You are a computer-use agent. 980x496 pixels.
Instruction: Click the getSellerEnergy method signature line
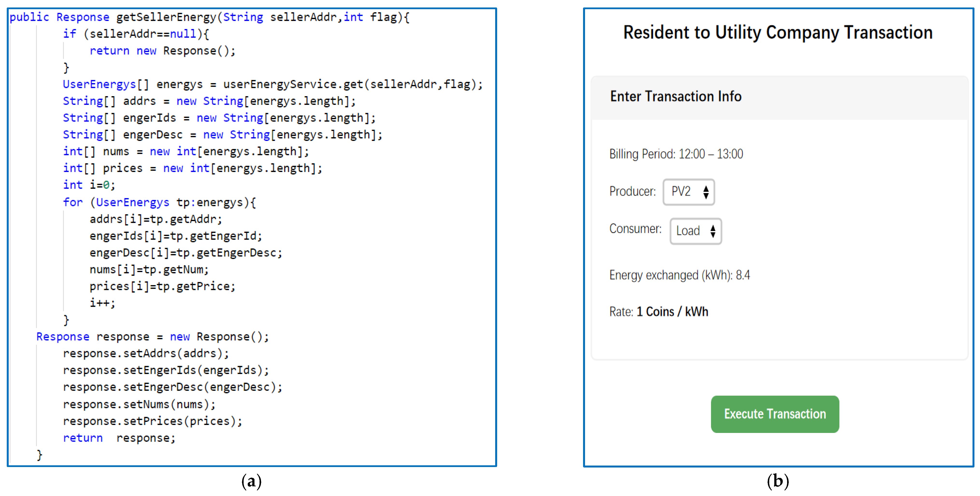(x=209, y=17)
